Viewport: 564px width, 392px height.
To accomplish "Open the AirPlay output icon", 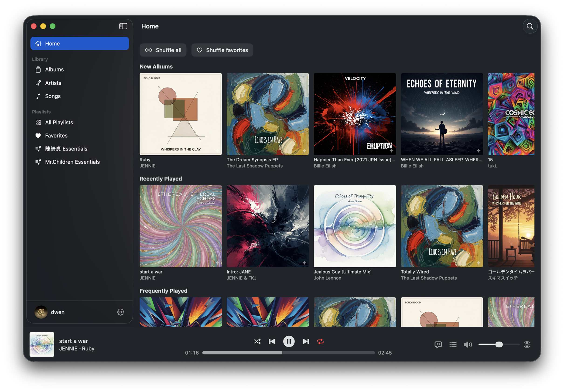I will click(527, 344).
